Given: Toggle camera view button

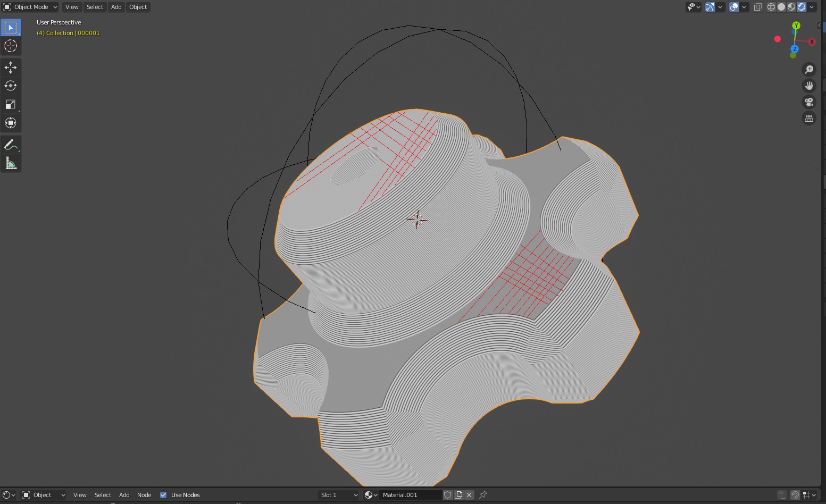Looking at the screenshot, I should (x=809, y=102).
